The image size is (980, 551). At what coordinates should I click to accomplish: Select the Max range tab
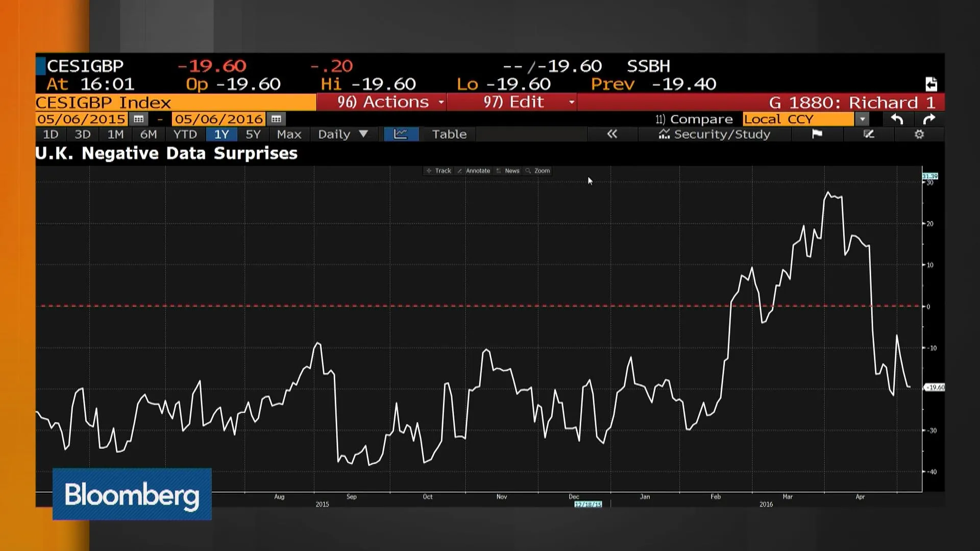click(289, 134)
